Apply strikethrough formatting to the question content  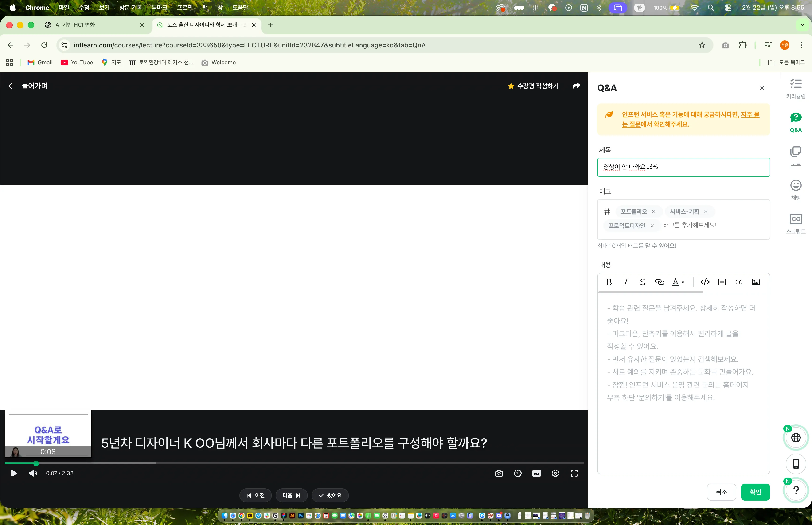tap(643, 282)
